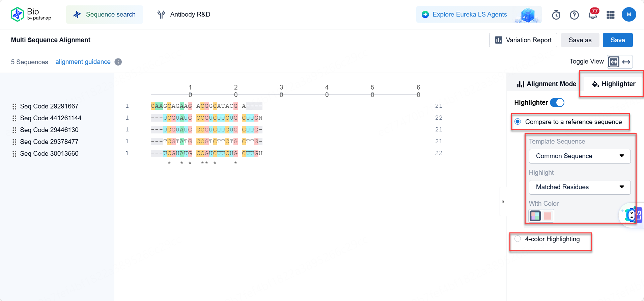Select 4-color Highlighting option
This screenshot has width=644, height=301.
[x=518, y=239]
